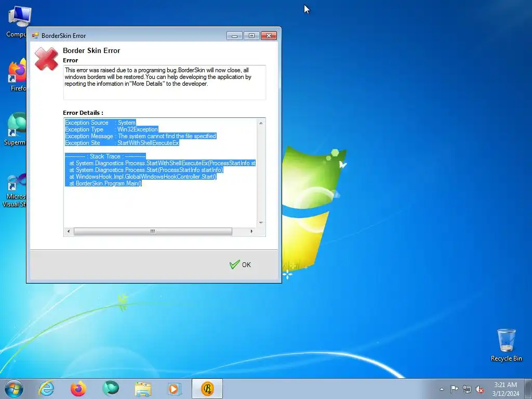Click the vertical scrollbar down arrow in Error Details
The height and width of the screenshot is (399, 532).
(x=261, y=222)
